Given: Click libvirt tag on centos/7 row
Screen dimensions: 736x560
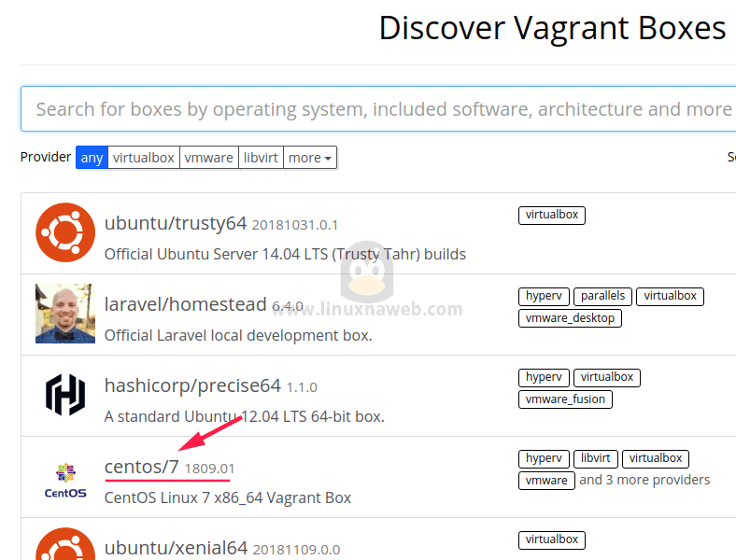Looking at the screenshot, I should coord(596,458).
